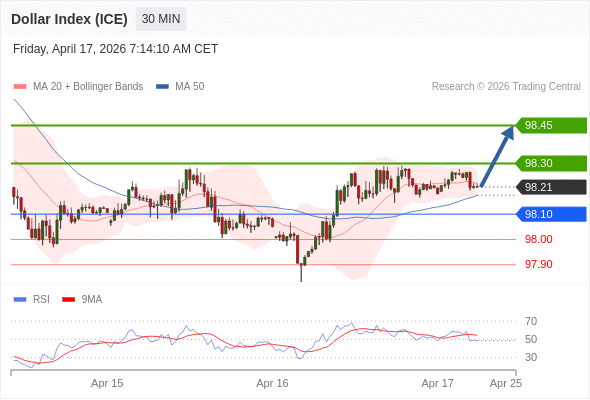The width and height of the screenshot is (590, 400).
Task: Click the Dollar Index (ICE) title
Action: (x=69, y=19)
